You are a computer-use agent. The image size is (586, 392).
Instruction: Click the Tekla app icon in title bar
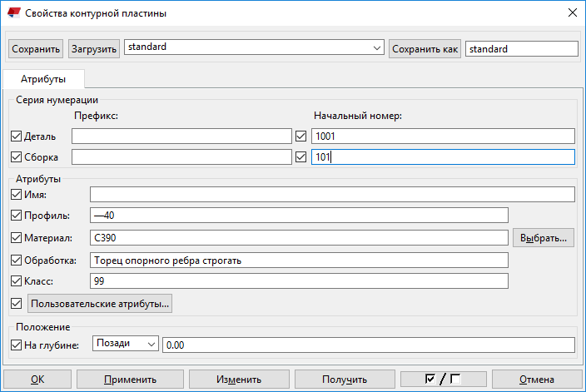(x=12, y=13)
